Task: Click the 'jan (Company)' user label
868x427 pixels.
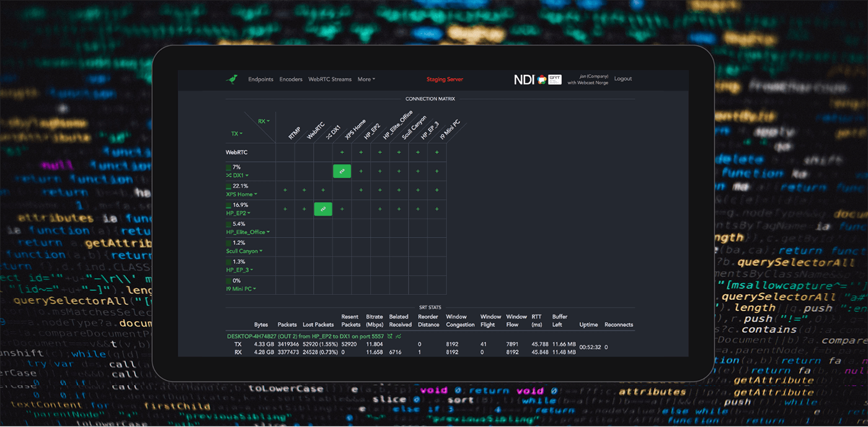Action: [594, 76]
